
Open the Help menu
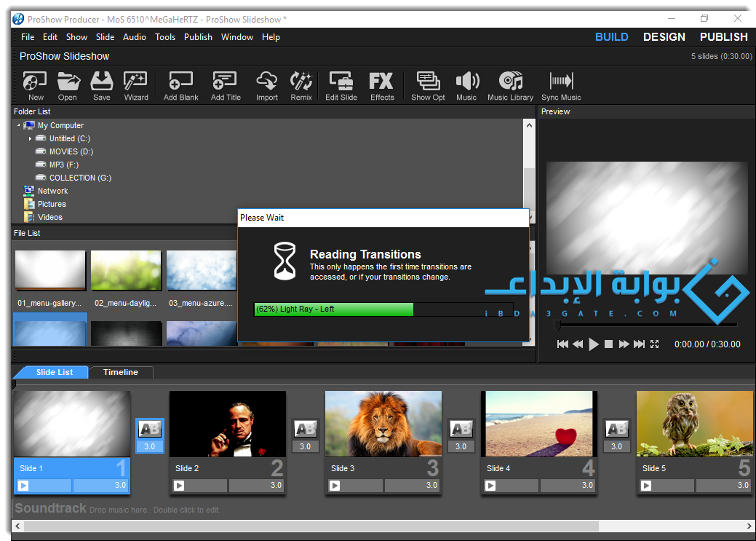point(271,37)
